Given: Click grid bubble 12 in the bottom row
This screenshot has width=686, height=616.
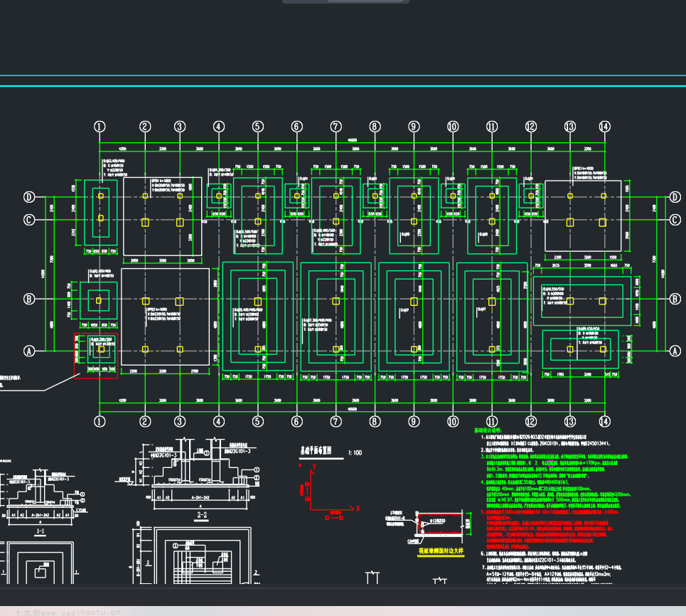Looking at the screenshot, I should tap(531, 421).
